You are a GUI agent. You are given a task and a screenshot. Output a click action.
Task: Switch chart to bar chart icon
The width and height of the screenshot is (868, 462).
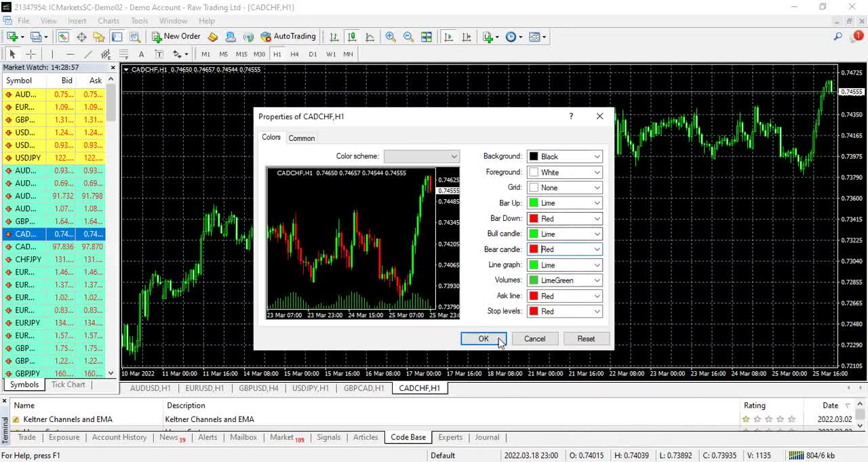point(334,37)
